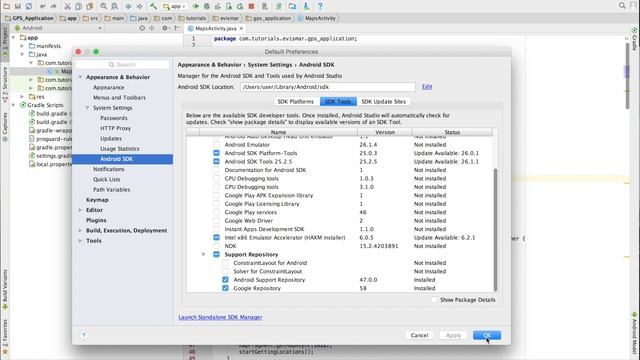Toggle Android SDK Platform-Tools checkbox
640x360 pixels.
pos(216,153)
